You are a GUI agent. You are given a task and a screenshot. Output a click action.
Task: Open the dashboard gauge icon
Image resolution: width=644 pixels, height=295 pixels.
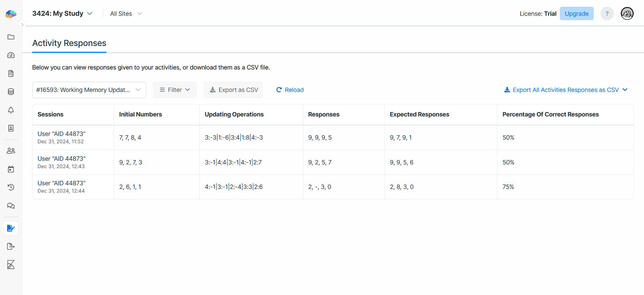point(11,55)
